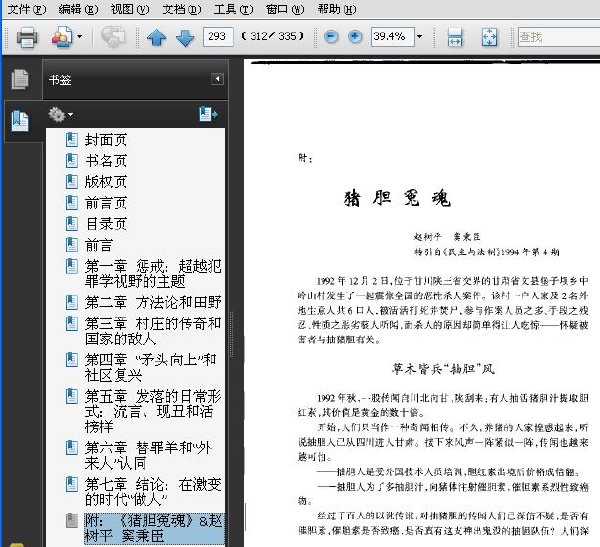This screenshot has height=547, width=600.
Task: Open the 目录页 bookmark
Action: (x=106, y=224)
